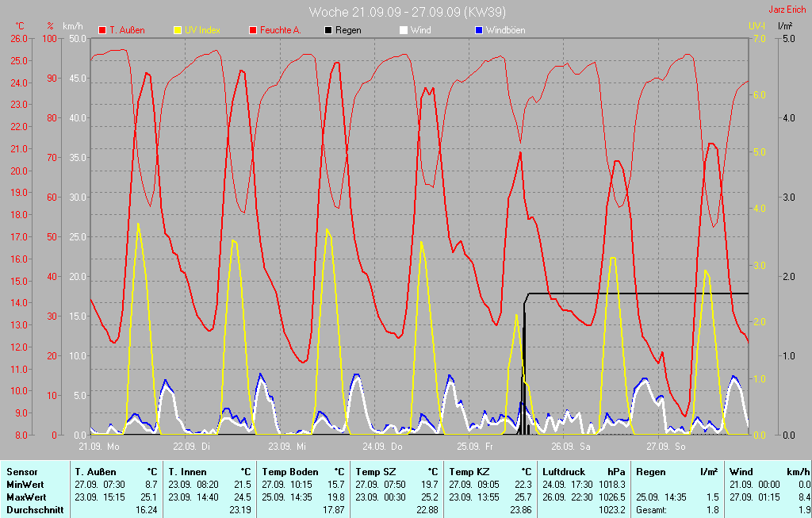Click the UV-I axis unit label
Viewport: 812px width, 518px height.
click(x=756, y=25)
